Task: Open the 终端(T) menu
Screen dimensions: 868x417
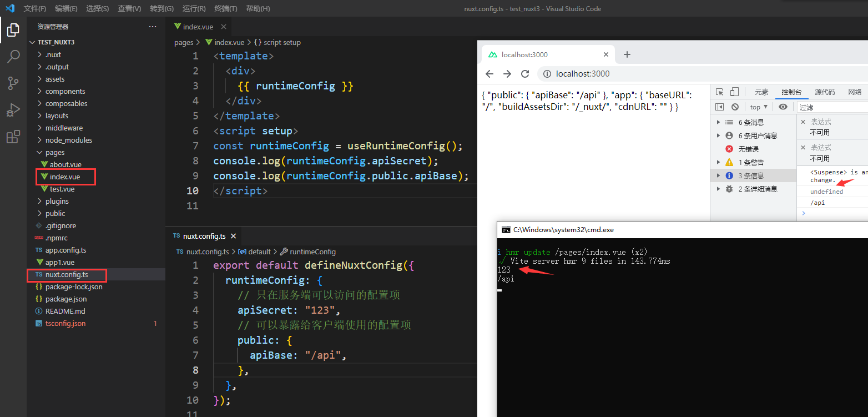Action: tap(225, 8)
